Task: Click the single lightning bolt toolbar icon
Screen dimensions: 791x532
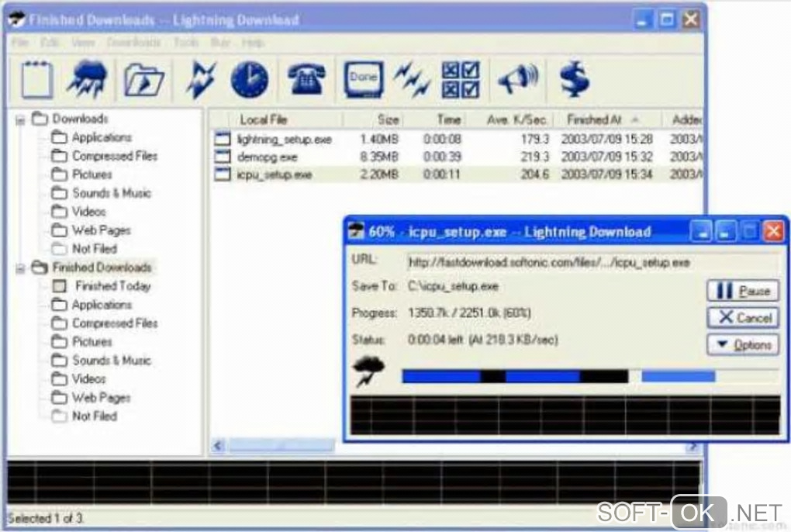Action: pyautogui.click(x=201, y=80)
